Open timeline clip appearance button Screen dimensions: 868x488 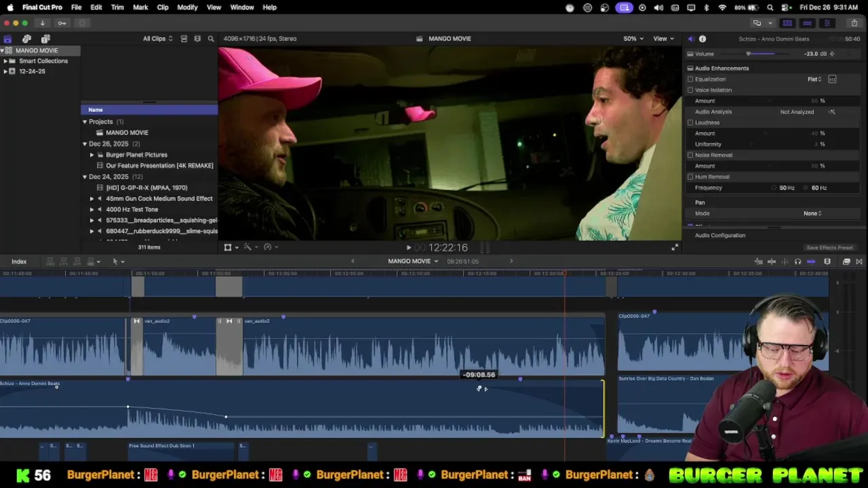point(827,262)
